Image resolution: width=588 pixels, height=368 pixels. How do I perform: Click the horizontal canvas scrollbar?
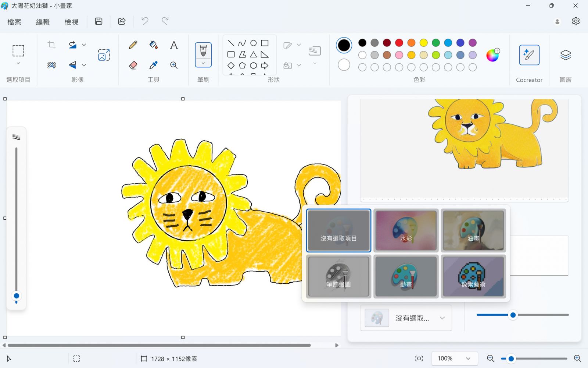pos(159,345)
